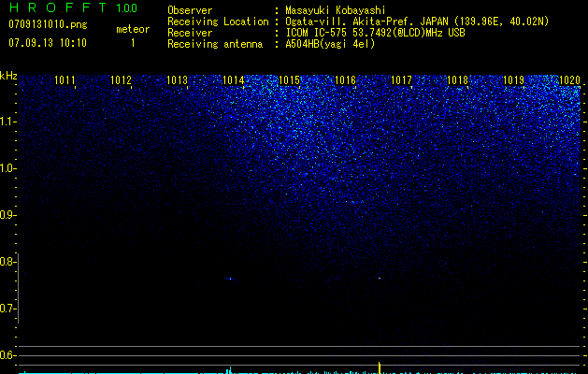The width and height of the screenshot is (588, 374).
Task: Click the 1011 time marker
Action: (x=65, y=79)
